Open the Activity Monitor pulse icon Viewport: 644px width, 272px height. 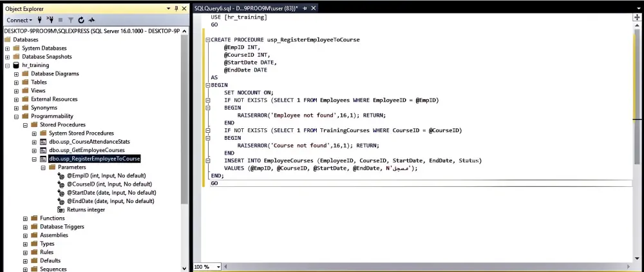[x=91, y=20]
